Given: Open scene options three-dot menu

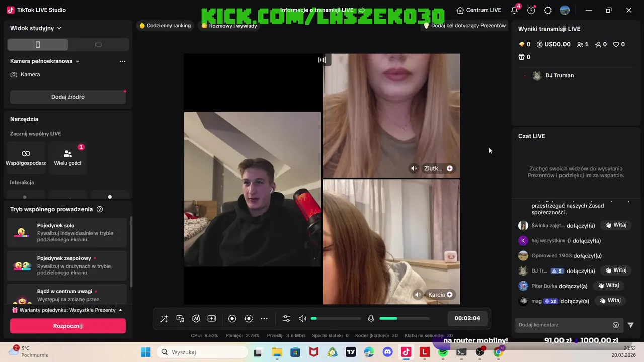Looking at the screenshot, I should [122, 61].
